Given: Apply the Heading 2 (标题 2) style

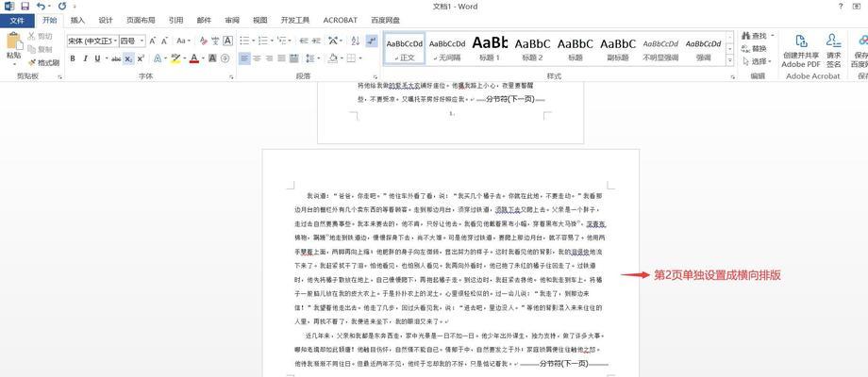Looking at the screenshot, I should pyautogui.click(x=532, y=49).
